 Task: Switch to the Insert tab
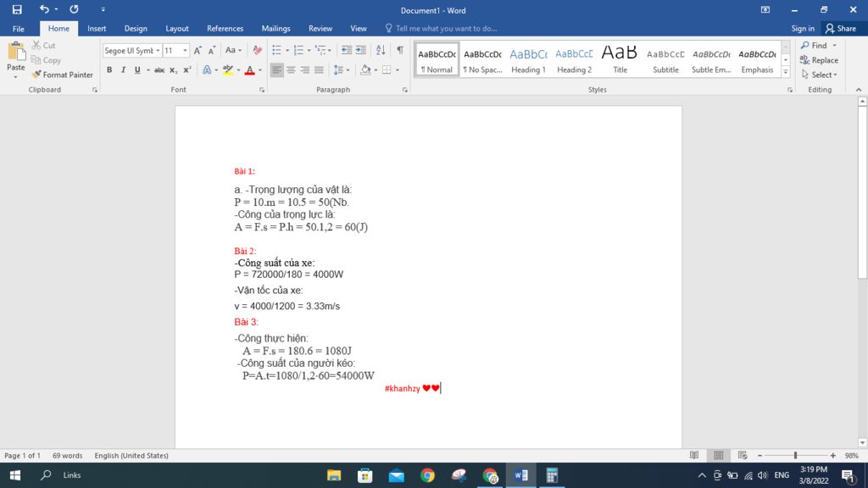[97, 29]
